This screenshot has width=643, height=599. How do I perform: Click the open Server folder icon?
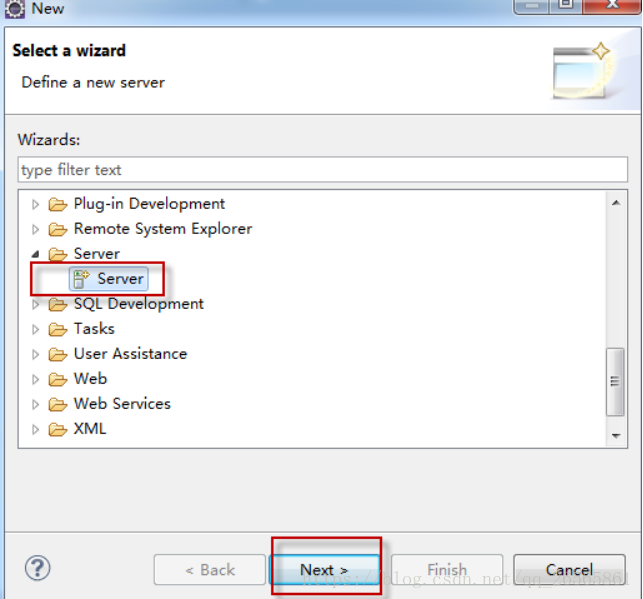57,254
